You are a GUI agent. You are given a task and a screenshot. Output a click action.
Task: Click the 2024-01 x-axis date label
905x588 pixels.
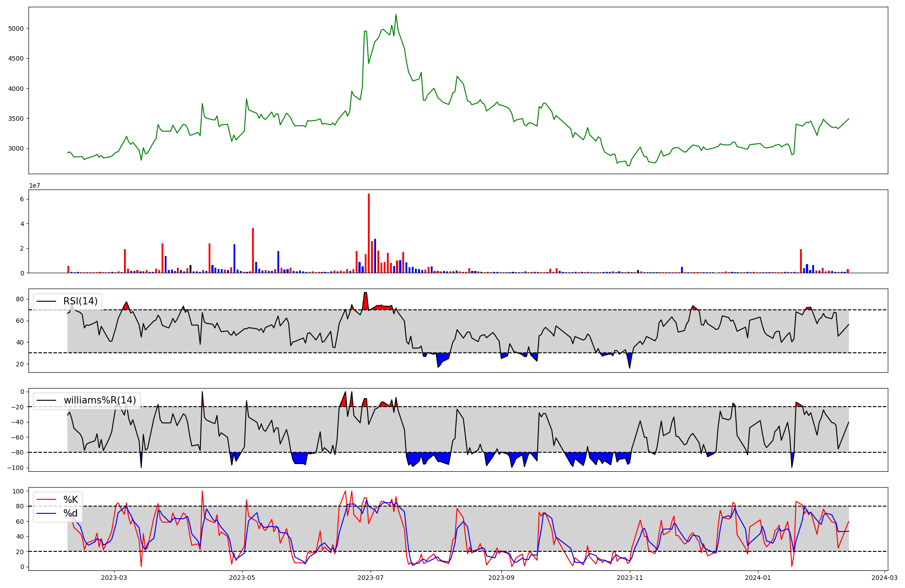(757, 578)
